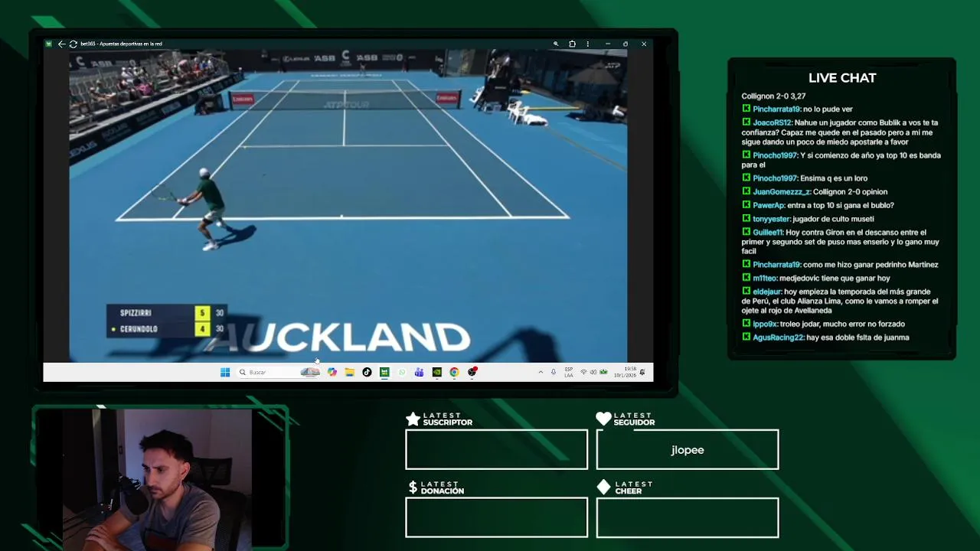Open the three-dot app menu

click(x=587, y=44)
